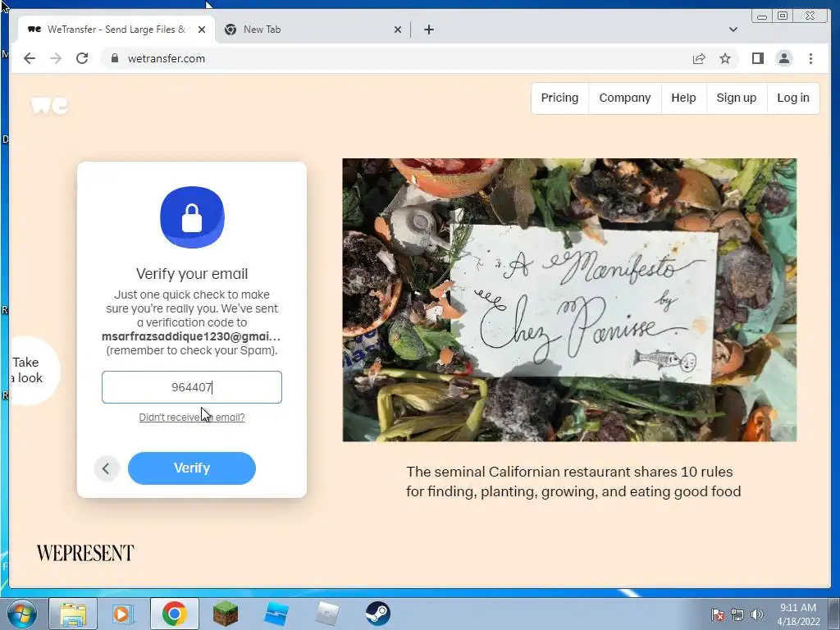Screen dimensions: 840x630
Task: Open the Chrome side panel icon
Action: click(x=757, y=58)
